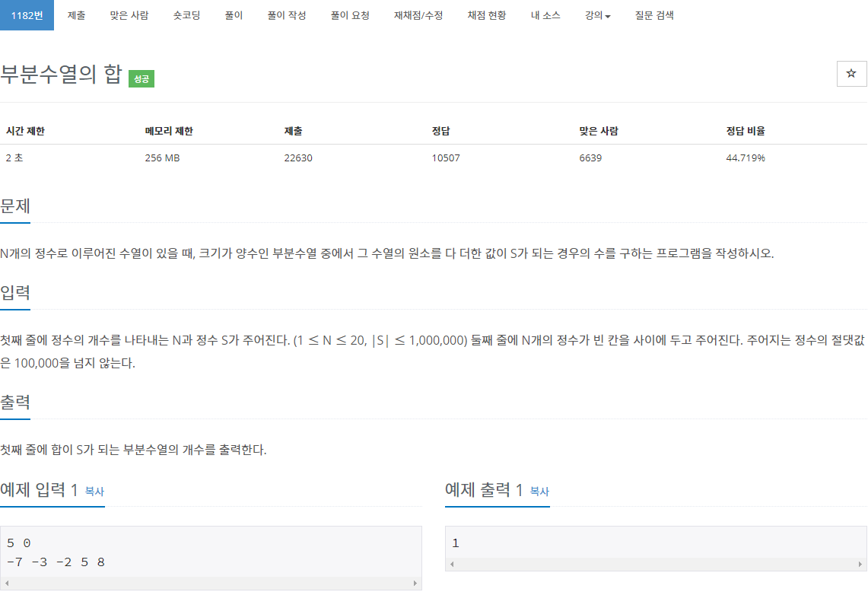Click the 22630 submissions value

point(298,158)
